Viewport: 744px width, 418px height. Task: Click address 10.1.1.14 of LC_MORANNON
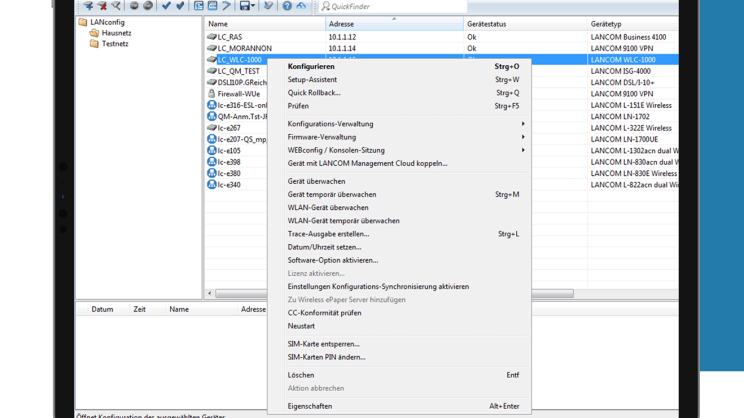tap(342, 48)
